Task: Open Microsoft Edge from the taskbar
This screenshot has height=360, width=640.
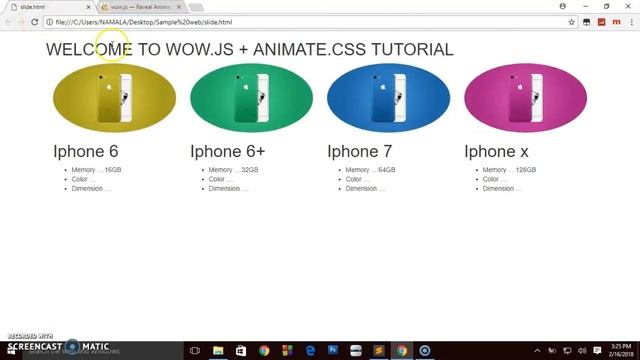Action: pyautogui.click(x=310, y=351)
